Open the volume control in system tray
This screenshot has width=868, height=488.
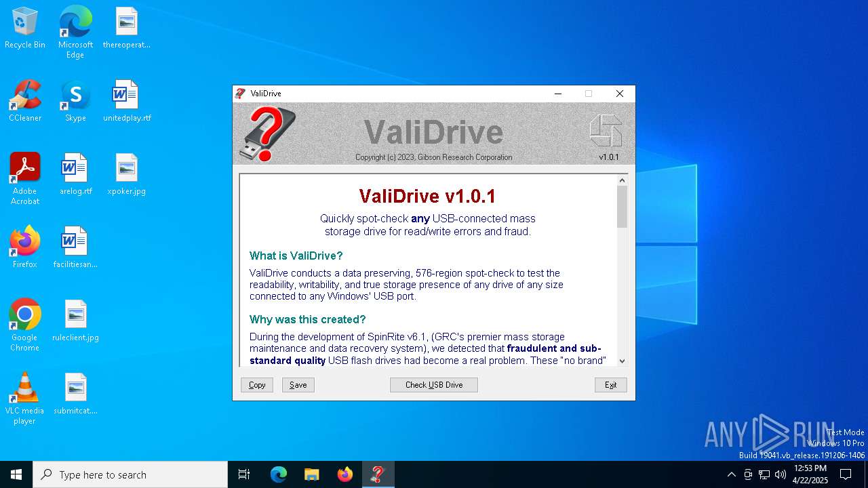781,474
